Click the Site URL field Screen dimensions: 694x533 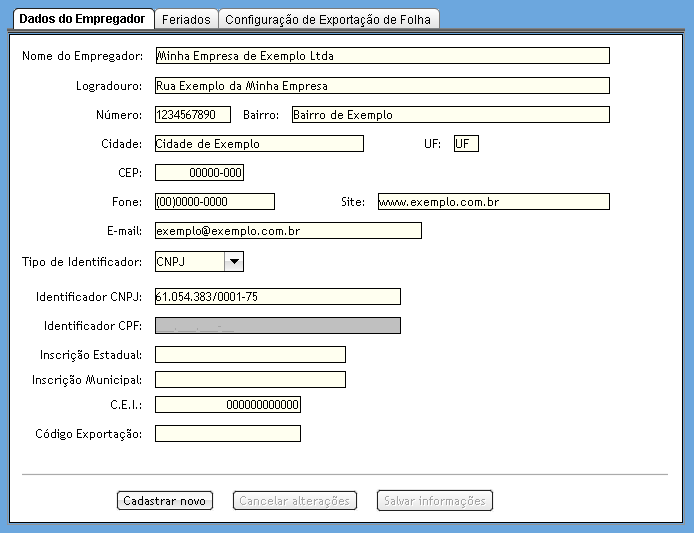(x=493, y=202)
